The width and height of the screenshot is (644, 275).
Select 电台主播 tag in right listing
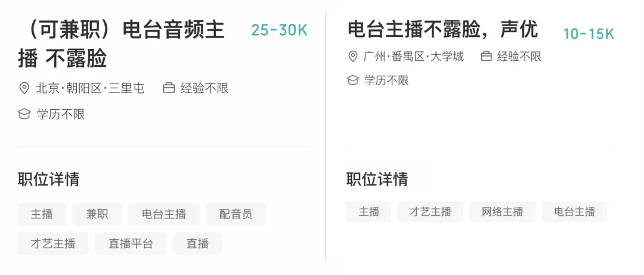click(x=574, y=212)
